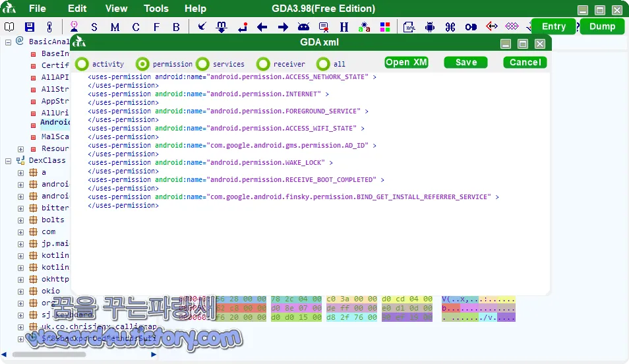Click the Save button in GDA xml
Image resolution: width=629 pixels, height=364 pixels.
point(465,62)
